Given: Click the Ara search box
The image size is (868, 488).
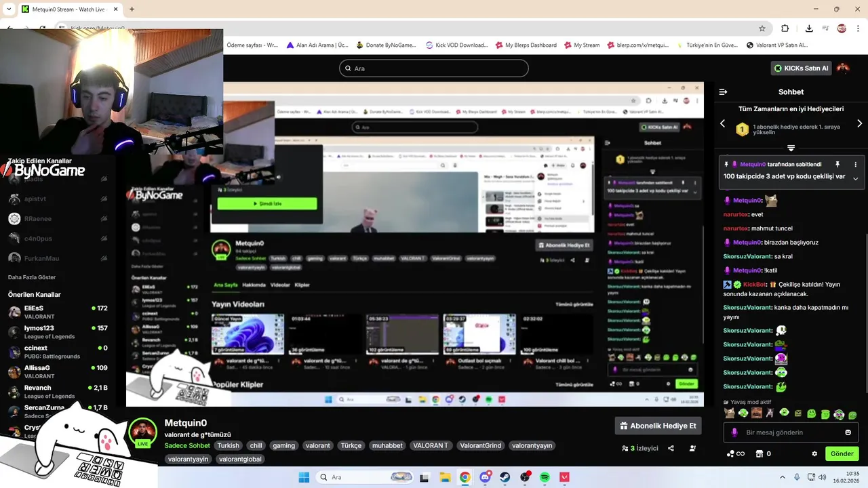Looking at the screenshot, I should [434, 68].
